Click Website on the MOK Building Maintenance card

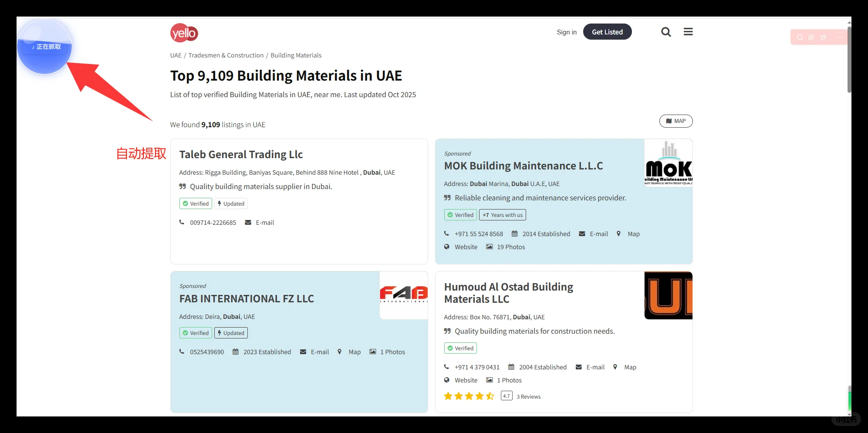click(x=466, y=247)
